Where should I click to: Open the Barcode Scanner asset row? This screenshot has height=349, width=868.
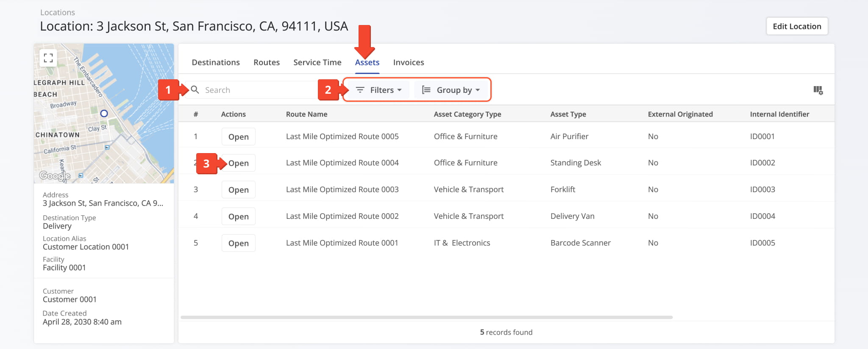[x=239, y=243]
